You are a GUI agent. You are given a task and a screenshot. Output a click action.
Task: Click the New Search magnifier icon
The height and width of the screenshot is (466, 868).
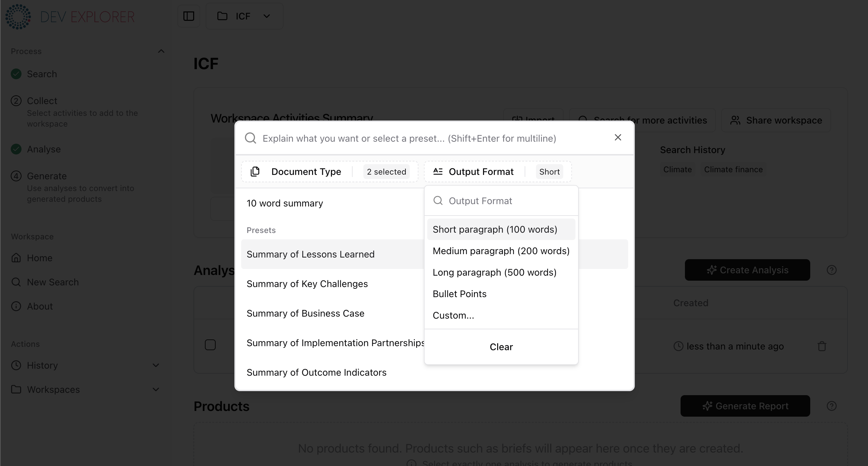(x=16, y=282)
